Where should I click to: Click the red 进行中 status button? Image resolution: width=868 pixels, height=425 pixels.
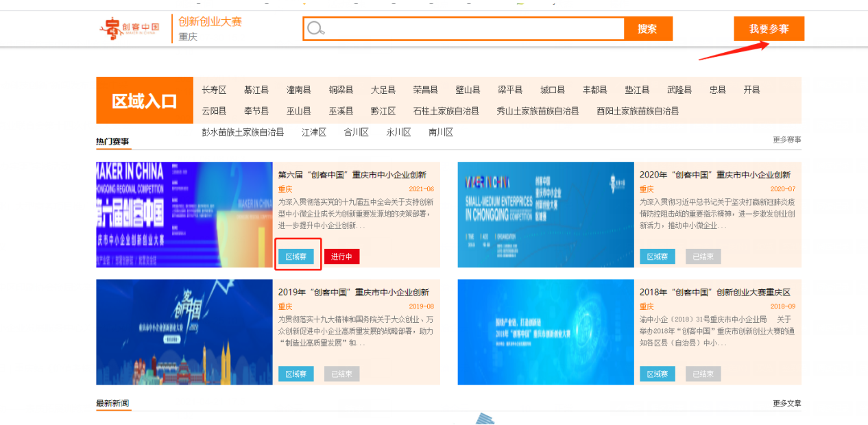[342, 256]
